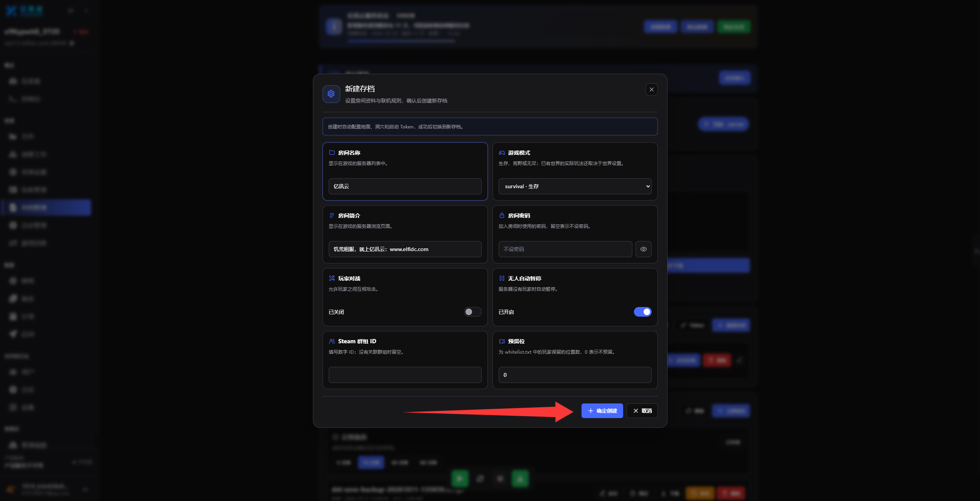Click the ticket icon beside 预留位
This screenshot has height=501, width=980.
[x=502, y=341]
